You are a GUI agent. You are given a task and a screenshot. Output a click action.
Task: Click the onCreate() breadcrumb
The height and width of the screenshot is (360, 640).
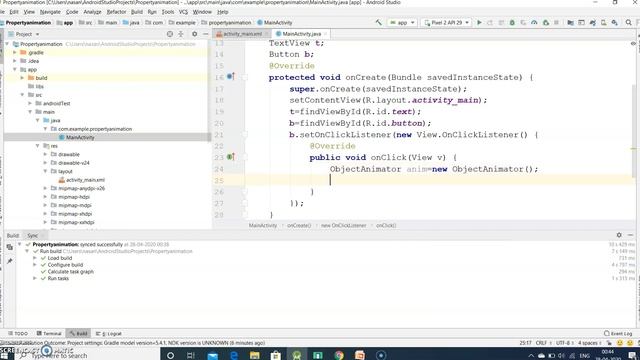point(299,225)
